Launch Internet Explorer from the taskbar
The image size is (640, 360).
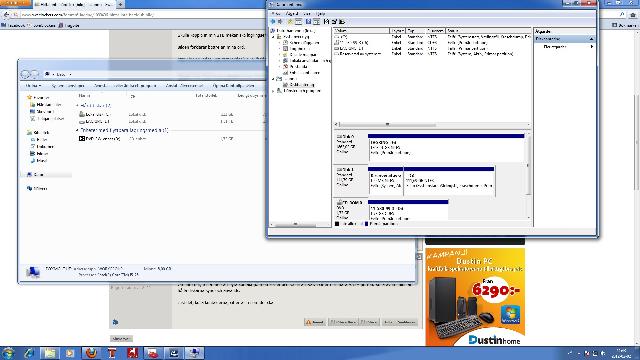pos(29,353)
